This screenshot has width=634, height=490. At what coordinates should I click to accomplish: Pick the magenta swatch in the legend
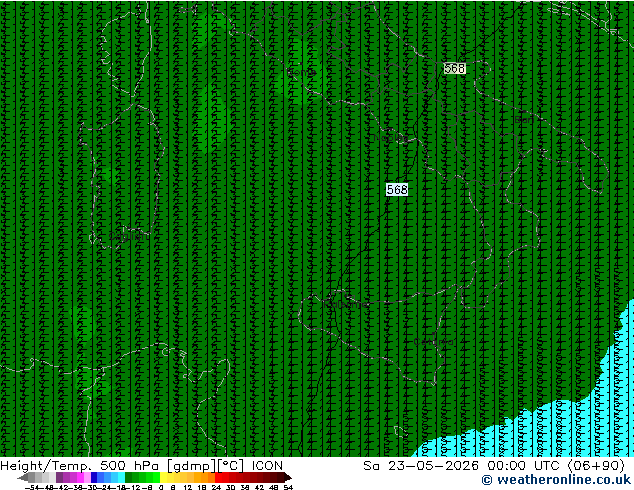pos(80,477)
